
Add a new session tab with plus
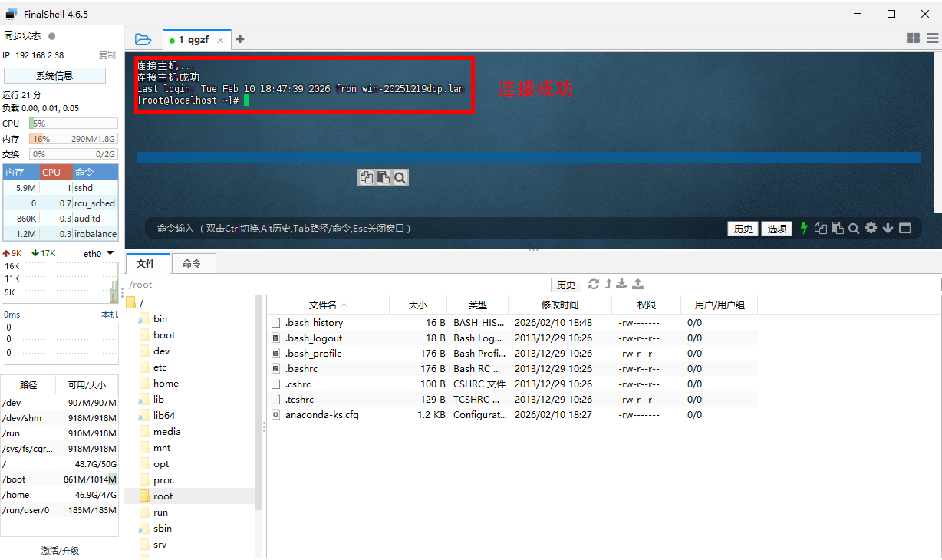point(240,39)
